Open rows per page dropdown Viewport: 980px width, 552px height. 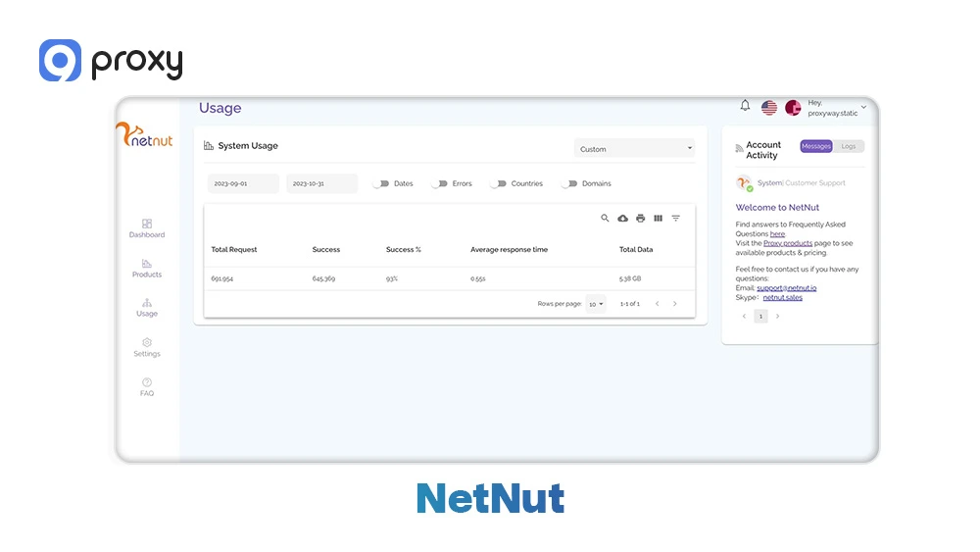(x=596, y=304)
